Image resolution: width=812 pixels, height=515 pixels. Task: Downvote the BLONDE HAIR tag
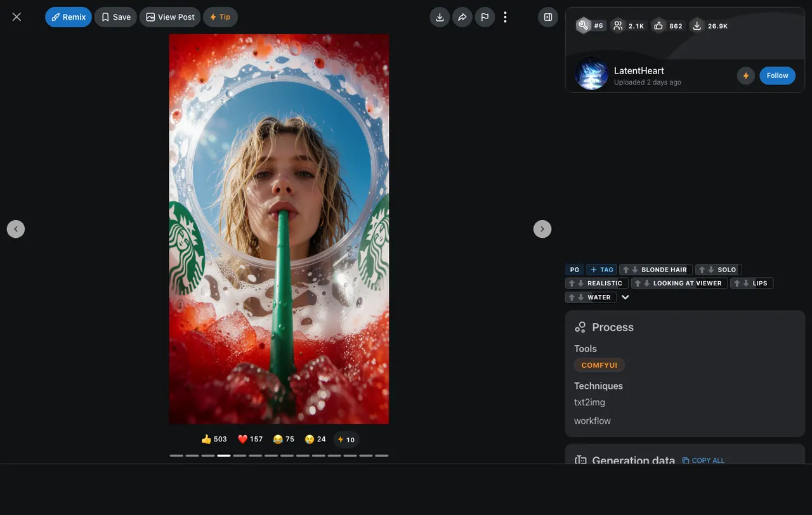tap(635, 270)
